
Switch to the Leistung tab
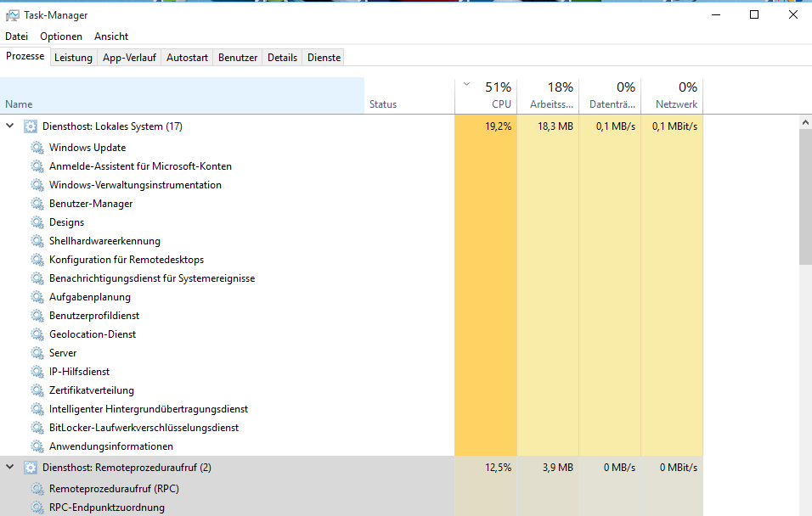[73, 58]
